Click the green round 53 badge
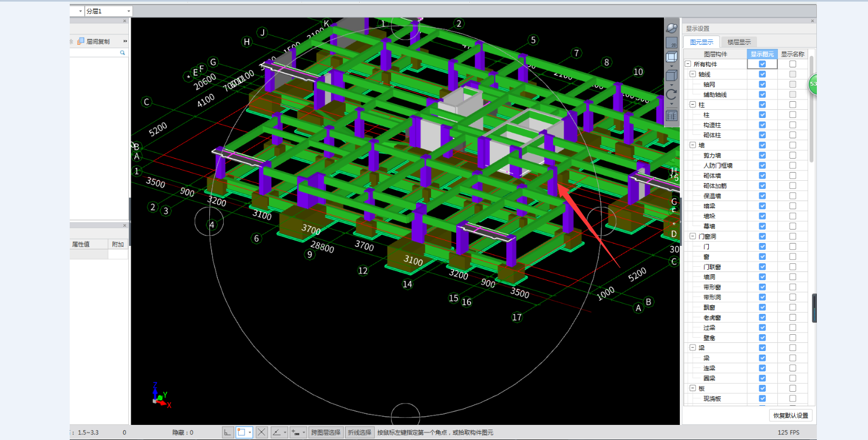 [813, 84]
